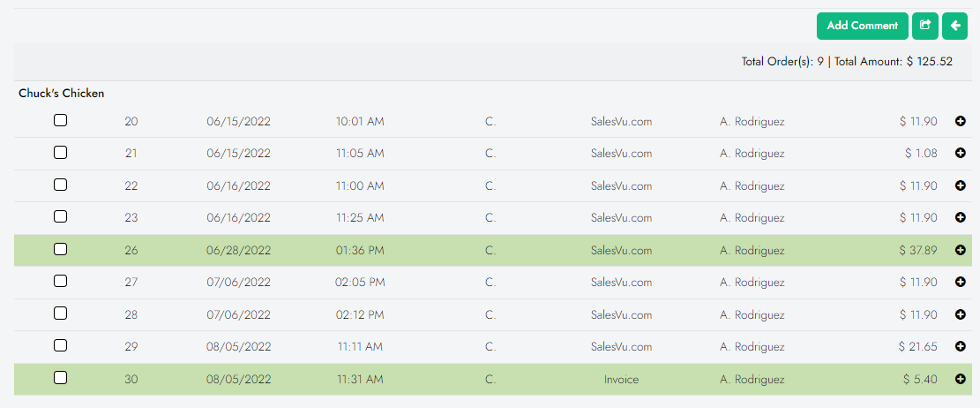The image size is (980, 408).
Task: Open the 10:01 AM order time link
Action: click(x=360, y=121)
